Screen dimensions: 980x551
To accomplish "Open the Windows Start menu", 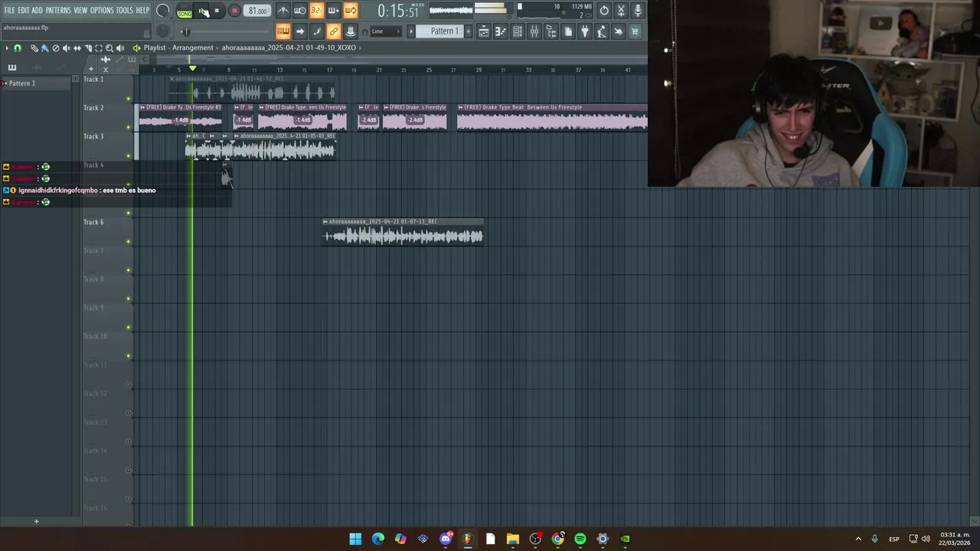I will 355,539.
